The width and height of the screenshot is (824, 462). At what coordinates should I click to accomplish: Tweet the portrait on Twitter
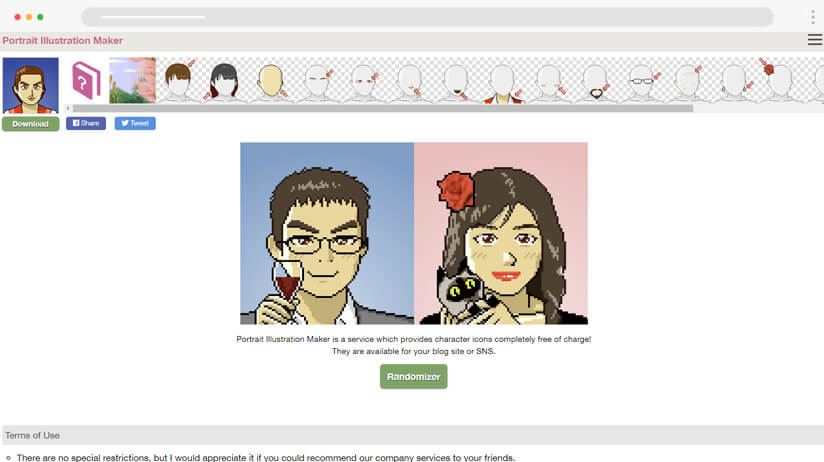click(135, 124)
